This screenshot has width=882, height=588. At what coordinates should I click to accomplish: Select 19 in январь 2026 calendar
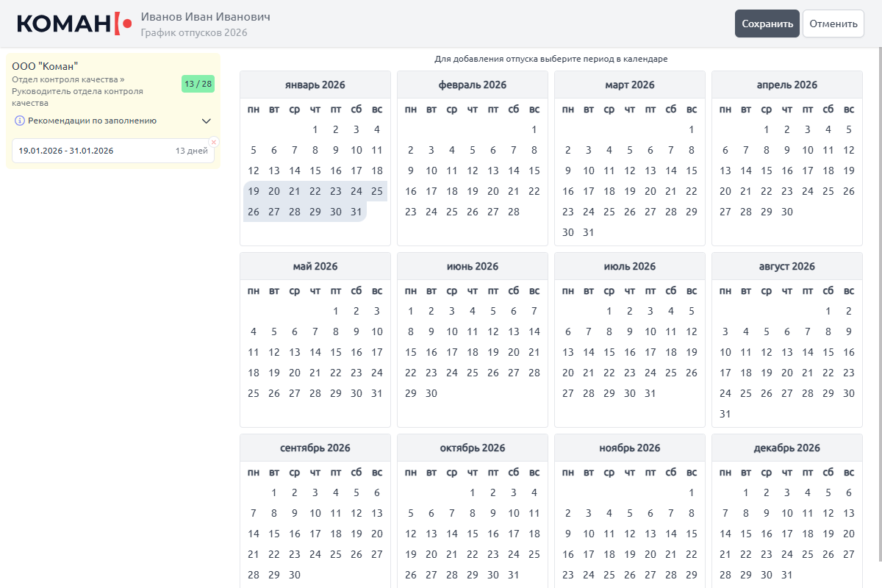[x=254, y=191]
